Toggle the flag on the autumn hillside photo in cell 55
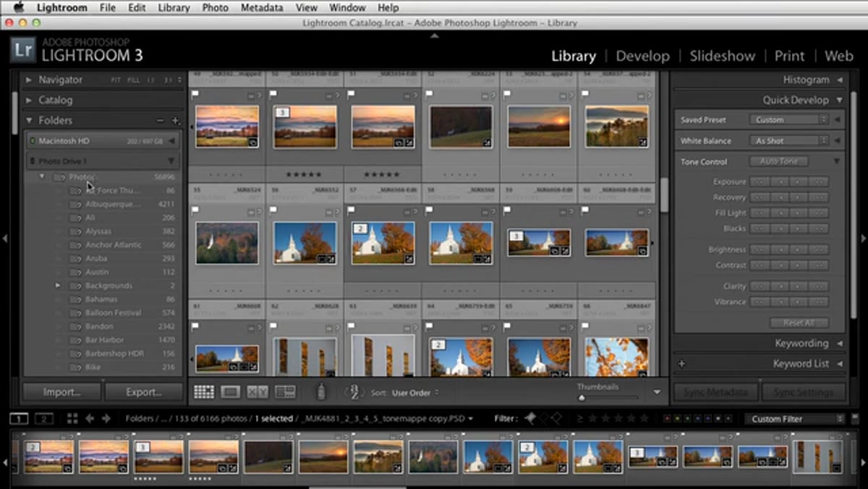 click(195, 211)
